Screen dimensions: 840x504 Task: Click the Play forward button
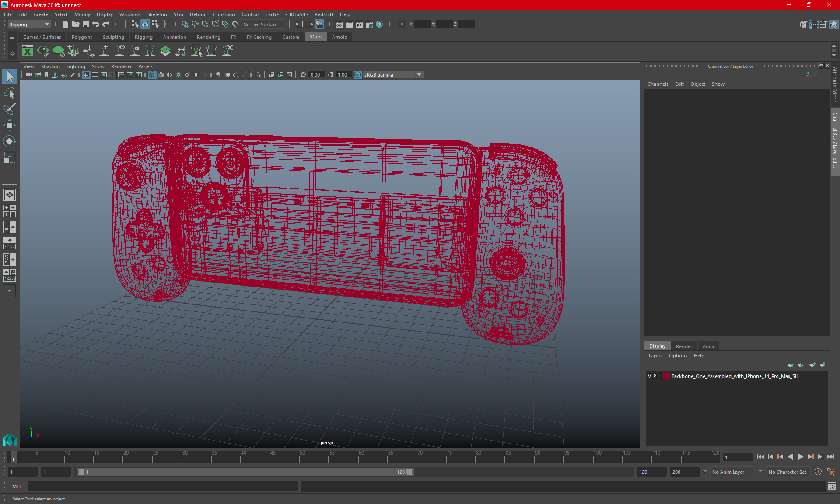(800, 457)
